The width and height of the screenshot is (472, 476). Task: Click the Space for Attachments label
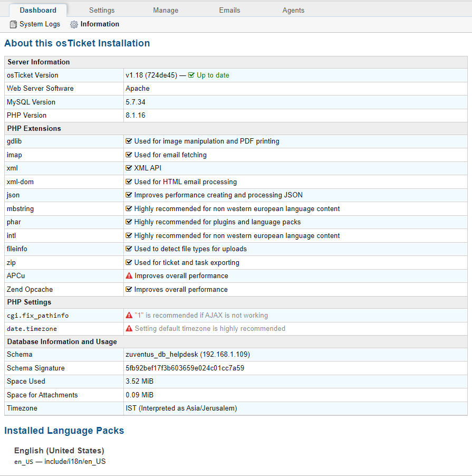coord(42,395)
